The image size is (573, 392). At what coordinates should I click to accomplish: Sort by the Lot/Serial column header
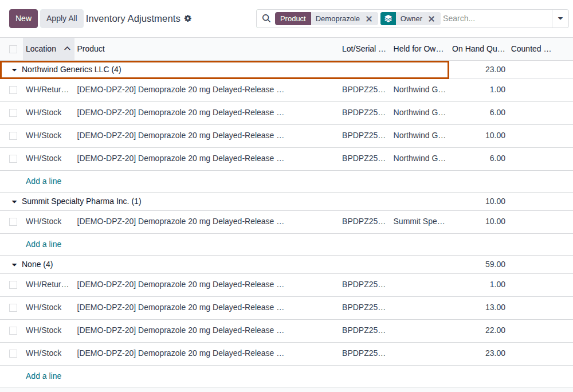pyautogui.click(x=364, y=49)
